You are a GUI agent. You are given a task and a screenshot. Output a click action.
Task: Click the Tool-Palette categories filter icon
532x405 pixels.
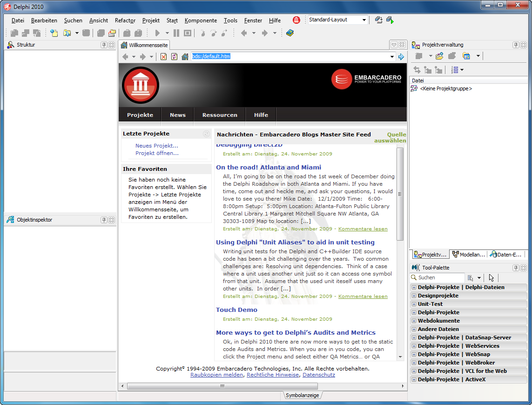pyautogui.click(x=470, y=278)
